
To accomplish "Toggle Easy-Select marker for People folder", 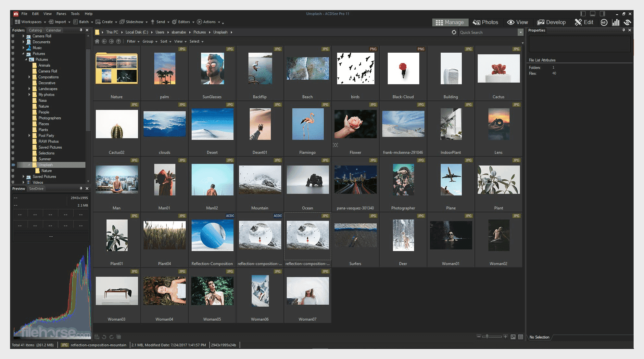I will pyautogui.click(x=13, y=112).
